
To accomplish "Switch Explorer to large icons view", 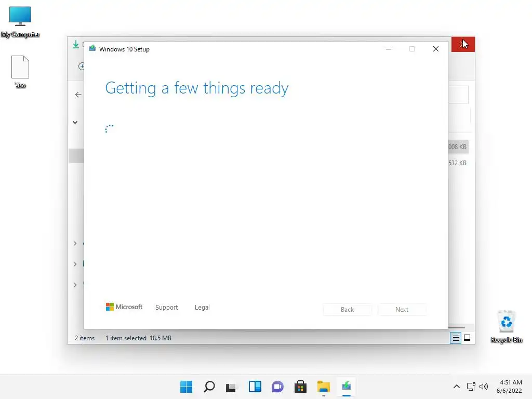I will 467,338.
